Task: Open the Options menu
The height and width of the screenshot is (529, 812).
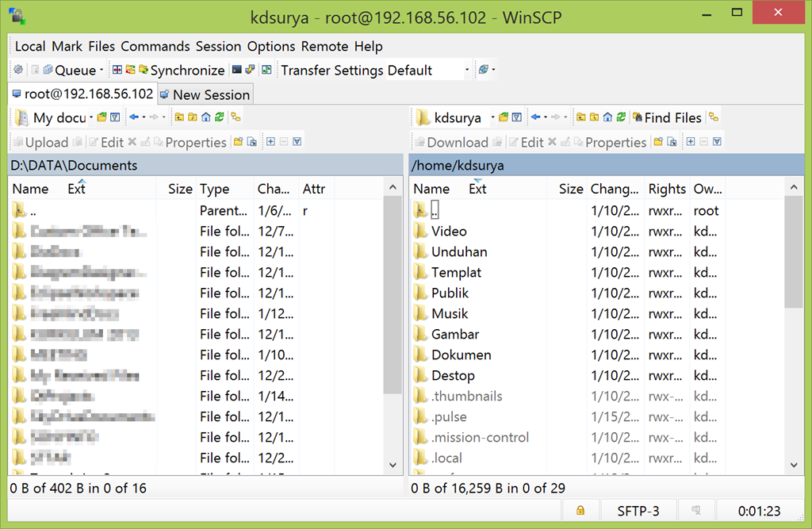Action: [271, 46]
